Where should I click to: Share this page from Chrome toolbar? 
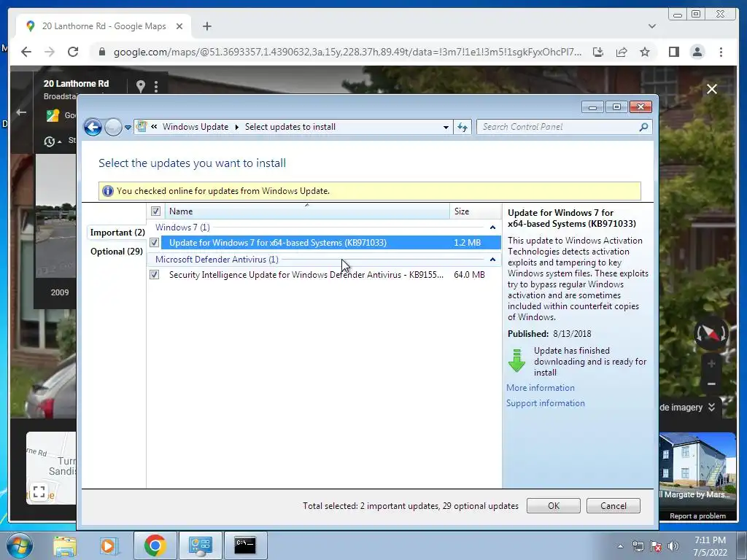point(622,52)
